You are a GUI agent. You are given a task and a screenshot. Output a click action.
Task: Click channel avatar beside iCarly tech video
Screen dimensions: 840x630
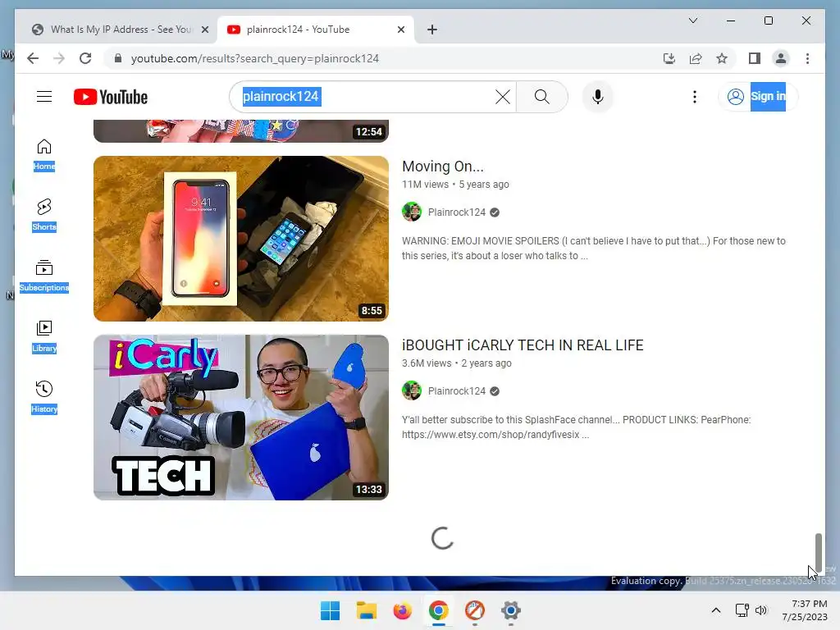[x=412, y=391]
